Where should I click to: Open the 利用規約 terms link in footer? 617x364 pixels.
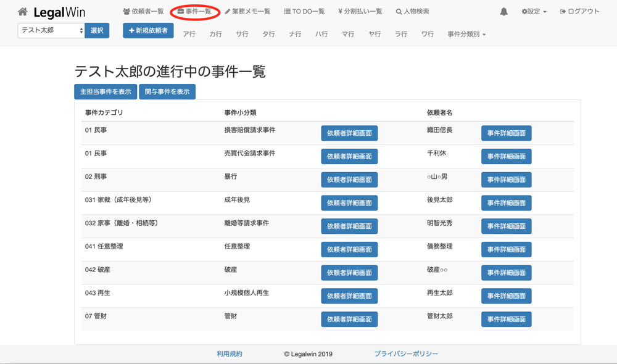[230, 354]
